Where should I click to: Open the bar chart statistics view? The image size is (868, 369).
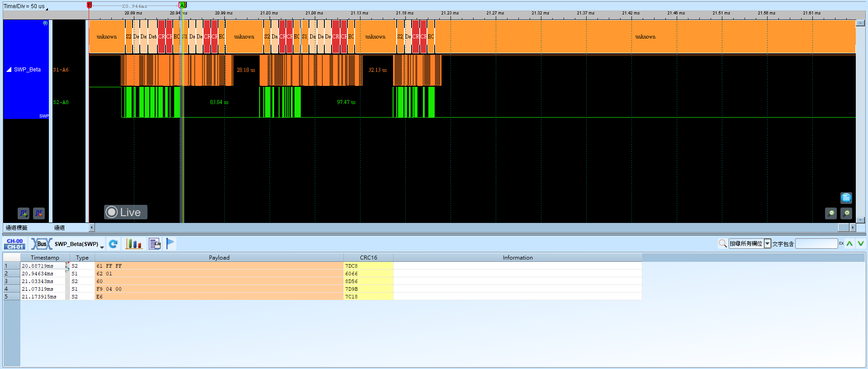pyautogui.click(x=133, y=244)
